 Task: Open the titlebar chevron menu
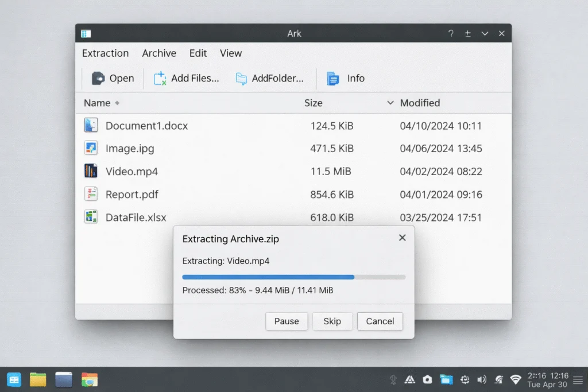click(485, 33)
